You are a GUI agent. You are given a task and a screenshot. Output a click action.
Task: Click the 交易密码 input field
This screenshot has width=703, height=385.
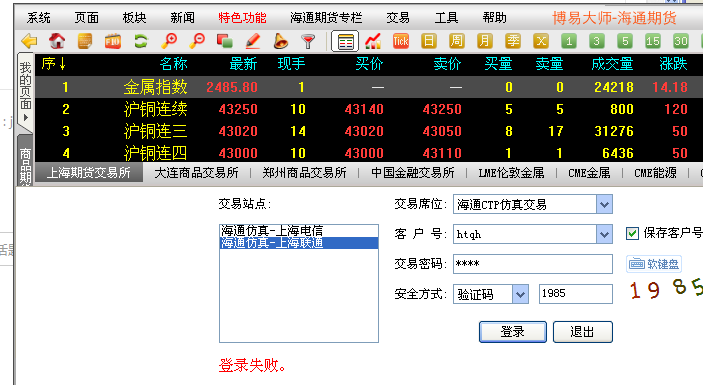coord(533,264)
